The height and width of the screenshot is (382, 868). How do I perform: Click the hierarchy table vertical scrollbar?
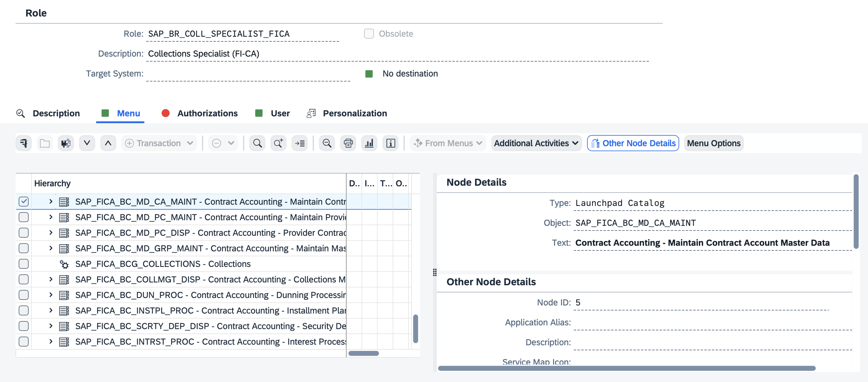(415, 329)
